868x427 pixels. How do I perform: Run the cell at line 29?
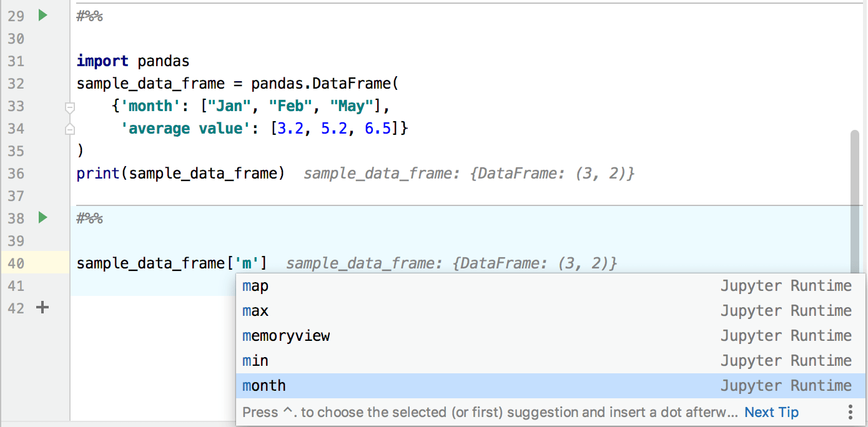[42, 16]
